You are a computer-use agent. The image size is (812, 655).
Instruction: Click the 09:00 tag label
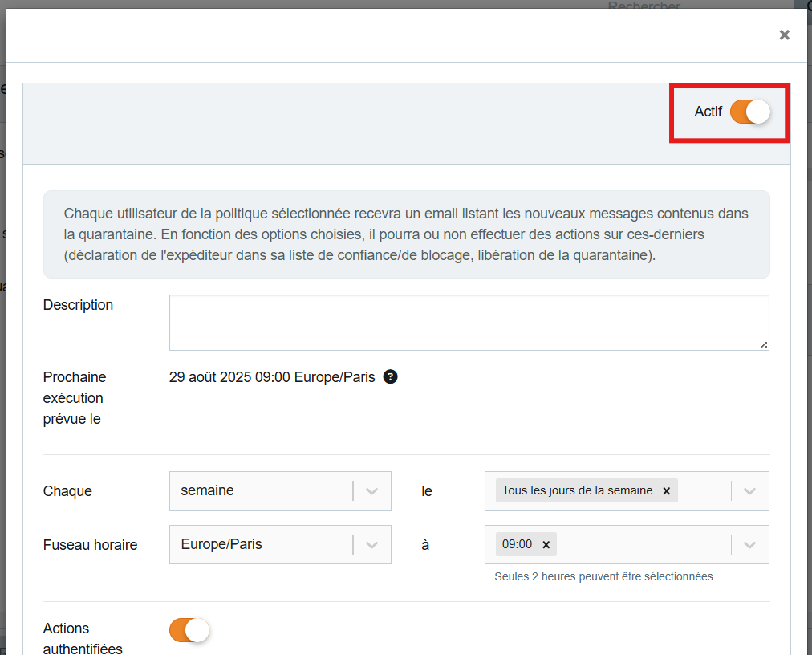click(x=517, y=544)
